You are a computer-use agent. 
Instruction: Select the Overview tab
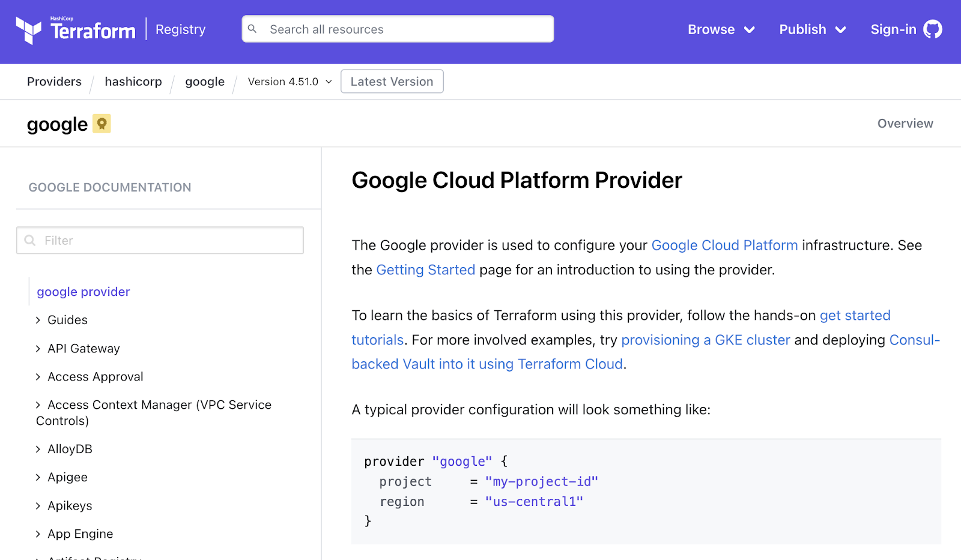coord(905,124)
